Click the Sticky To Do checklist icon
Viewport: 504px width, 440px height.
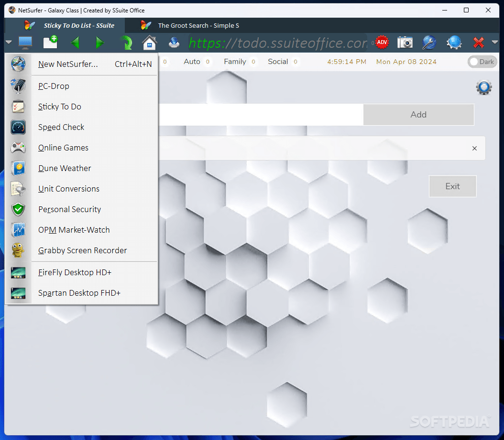(x=18, y=107)
